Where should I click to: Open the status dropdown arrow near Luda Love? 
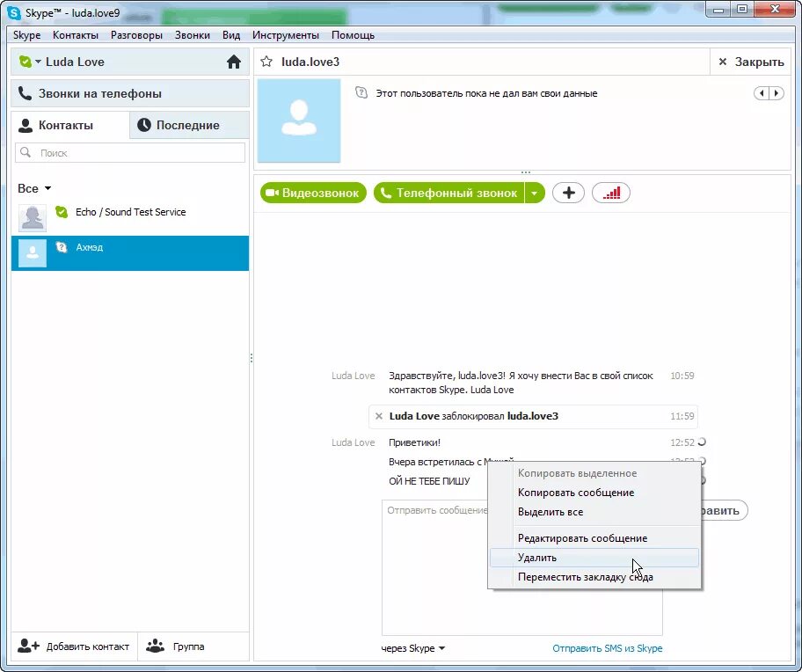(38, 62)
